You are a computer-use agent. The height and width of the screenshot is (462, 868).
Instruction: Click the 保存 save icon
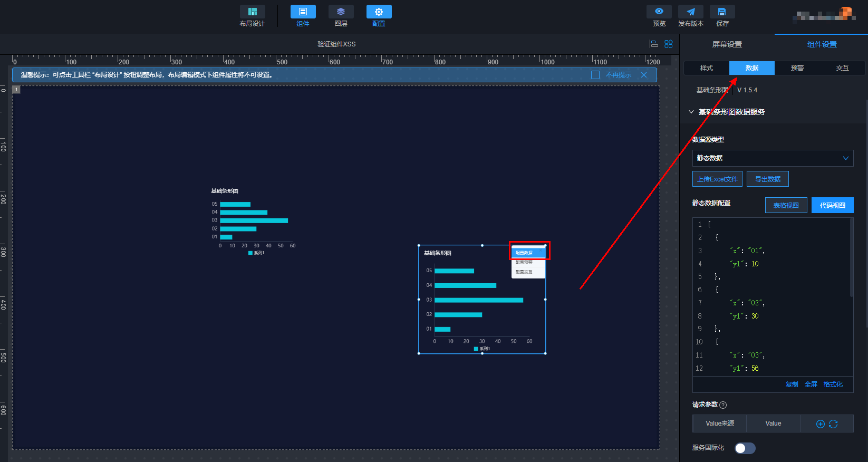(722, 12)
